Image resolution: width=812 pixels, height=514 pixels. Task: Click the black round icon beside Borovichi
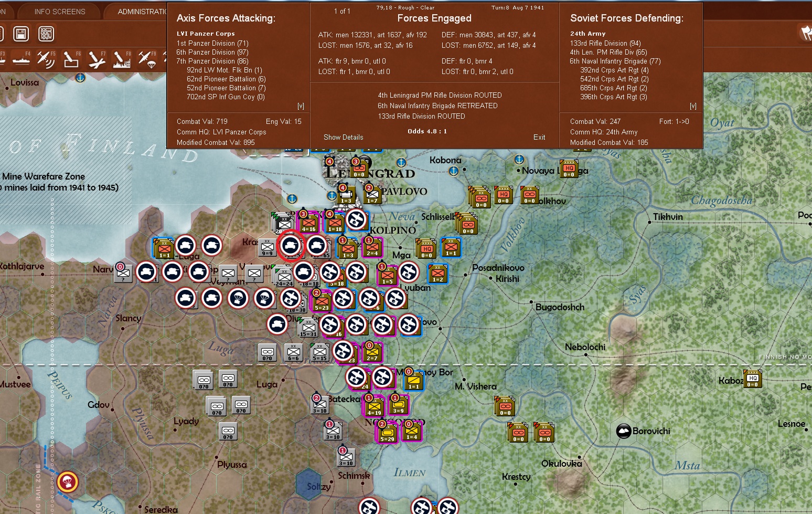pyautogui.click(x=624, y=432)
